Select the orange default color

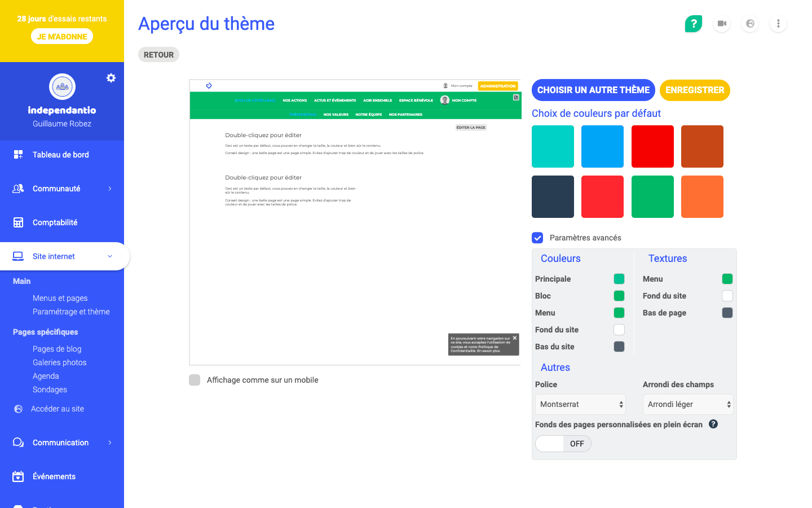(702, 196)
